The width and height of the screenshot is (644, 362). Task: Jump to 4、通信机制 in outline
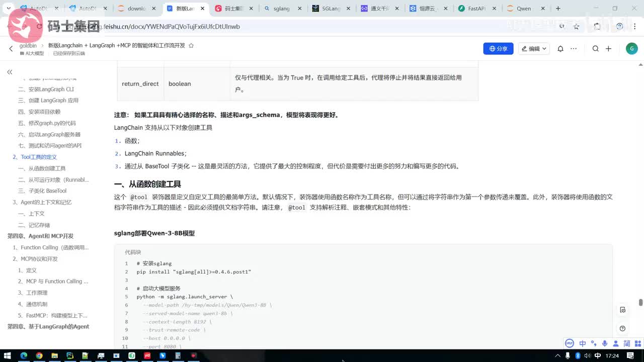pos(33,304)
